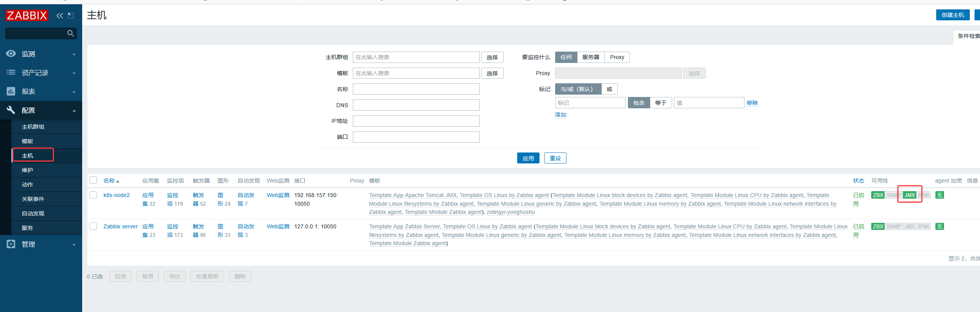The height and width of the screenshot is (312, 980).
Task: Click 无 encryption badge for Zabbix server
Action: [x=939, y=226]
